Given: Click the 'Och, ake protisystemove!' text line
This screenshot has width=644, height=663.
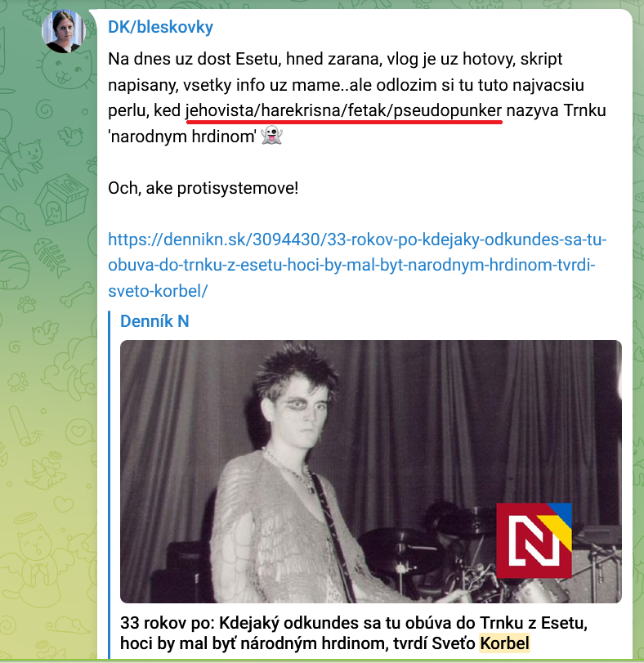Looking at the screenshot, I should click(203, 188).
